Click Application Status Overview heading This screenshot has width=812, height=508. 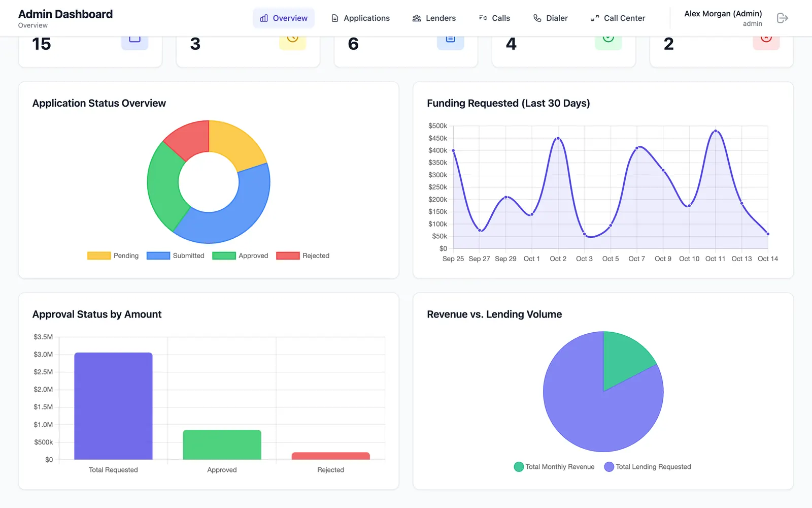[99, 103]
